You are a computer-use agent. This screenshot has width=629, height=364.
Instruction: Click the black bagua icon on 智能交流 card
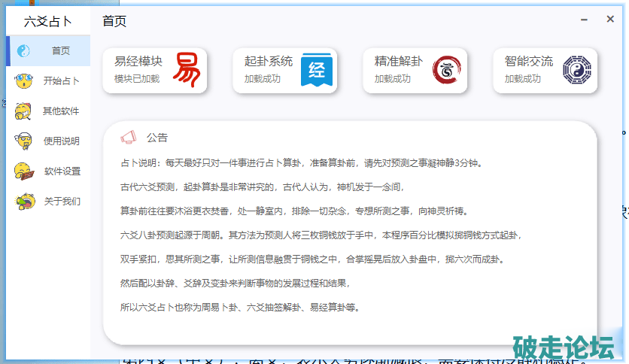click(x=577, y=71)
